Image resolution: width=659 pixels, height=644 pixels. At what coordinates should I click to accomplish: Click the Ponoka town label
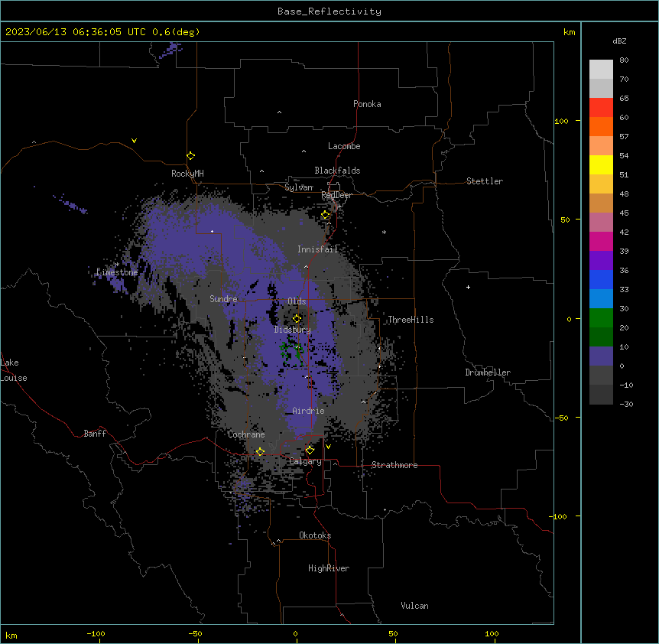click(367, 104)
